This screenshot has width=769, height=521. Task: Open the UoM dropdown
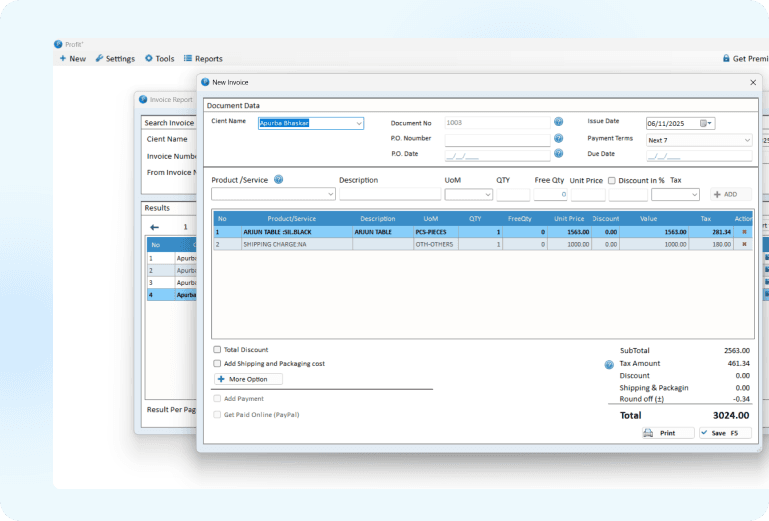point(487,194)
